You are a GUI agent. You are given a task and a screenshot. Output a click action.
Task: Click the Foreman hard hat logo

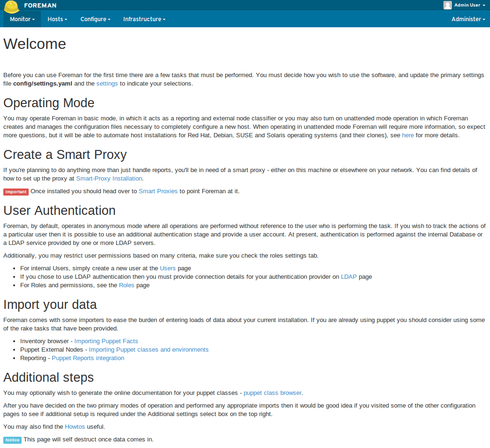pos(11,6)
